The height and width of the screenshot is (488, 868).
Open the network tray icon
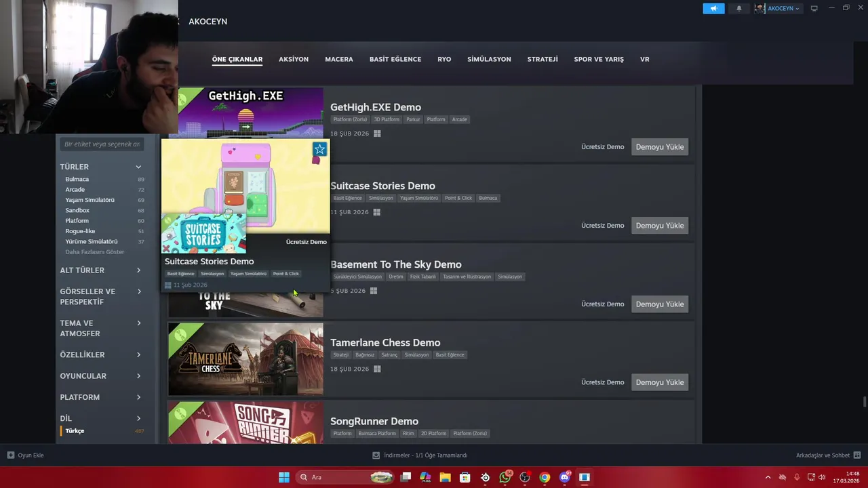[810, 477]
